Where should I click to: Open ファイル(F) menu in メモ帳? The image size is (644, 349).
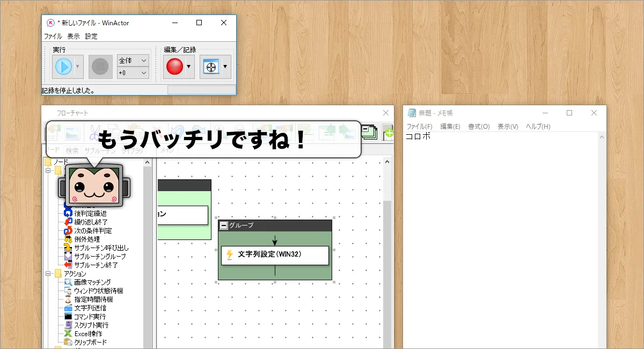(x=419, y=127)
